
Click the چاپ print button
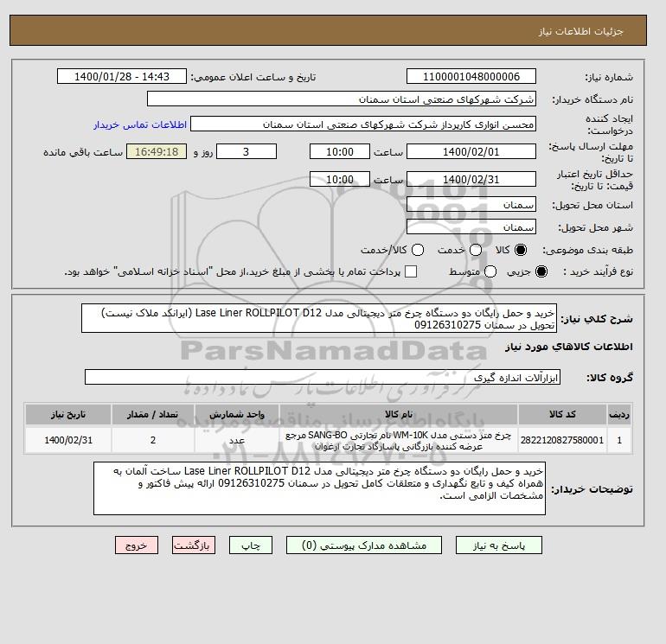251,545
